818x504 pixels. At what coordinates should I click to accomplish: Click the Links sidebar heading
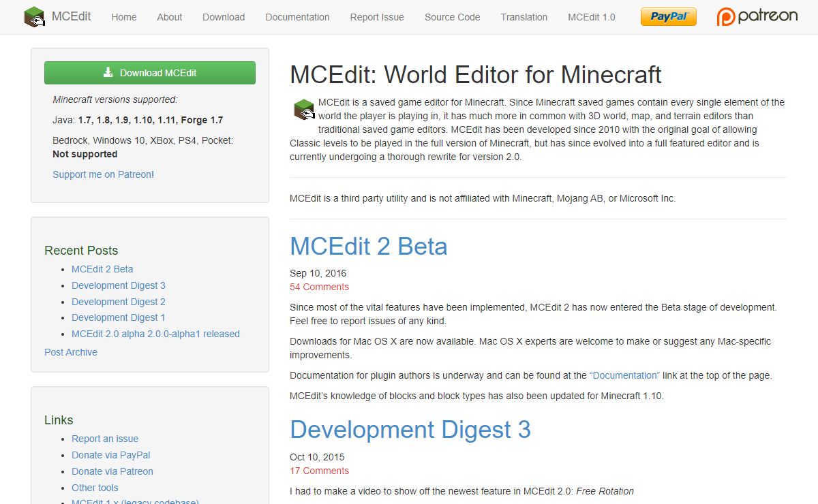pyautogui.click(x=59, y=420)
